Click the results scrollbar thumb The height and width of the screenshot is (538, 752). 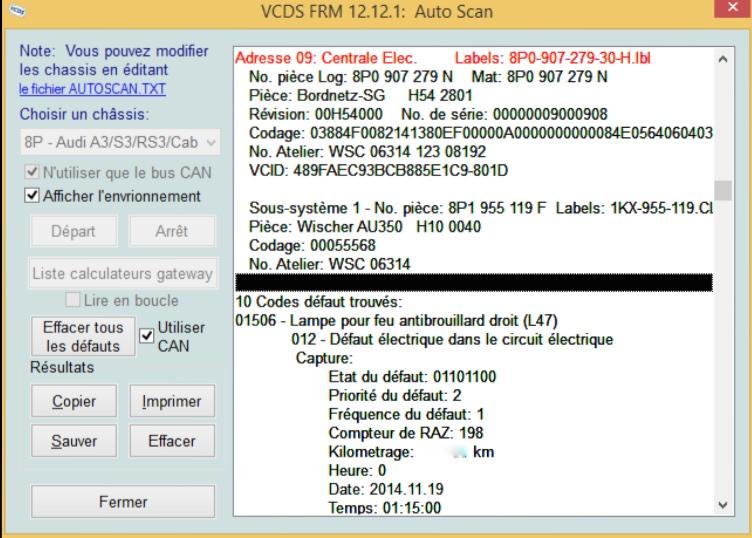tap(723, 190)
